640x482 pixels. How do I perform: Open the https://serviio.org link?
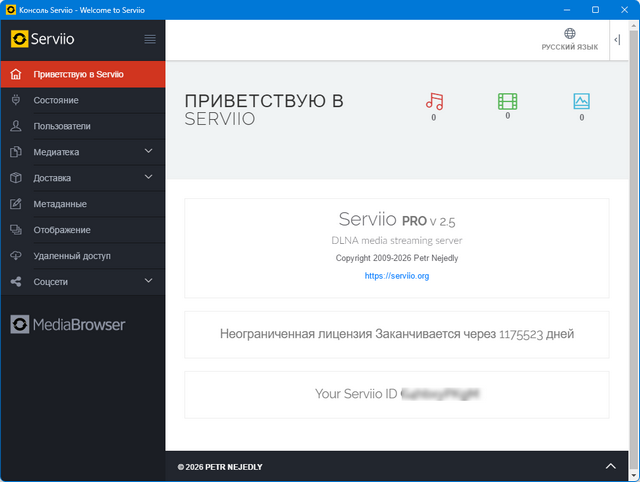pyautogui.click(x=397, y=276)
